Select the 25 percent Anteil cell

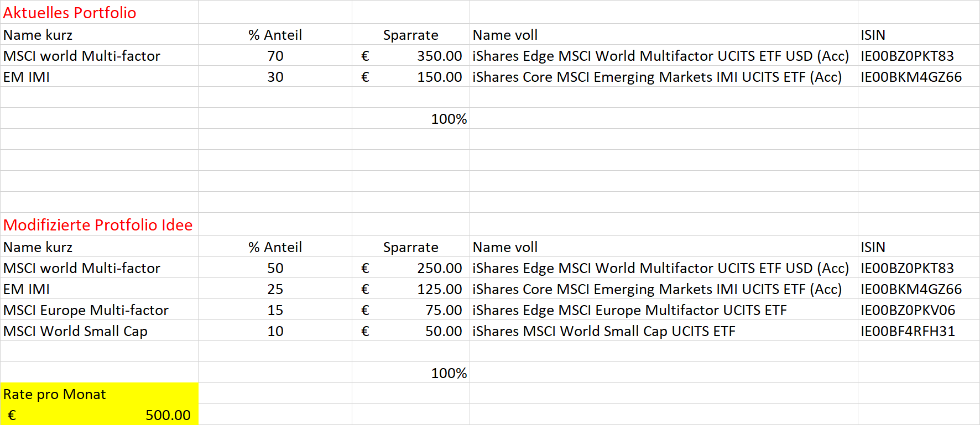coord(275,288)
